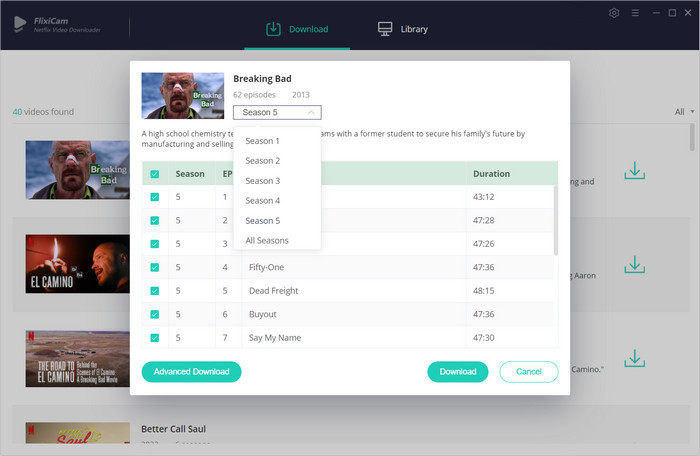Uncheck episode 1 checkbox (43:12)
700x456 pixels.
154,197
